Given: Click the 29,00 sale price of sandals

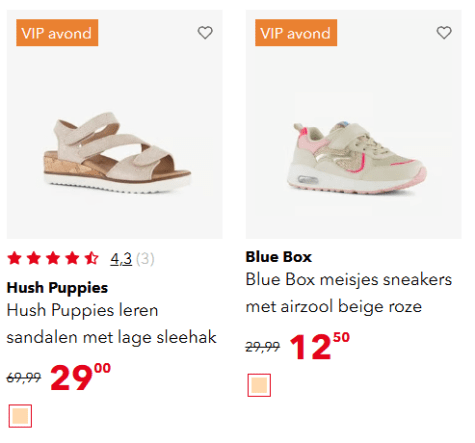Looking at the screenshot, I should click(80, 377).
